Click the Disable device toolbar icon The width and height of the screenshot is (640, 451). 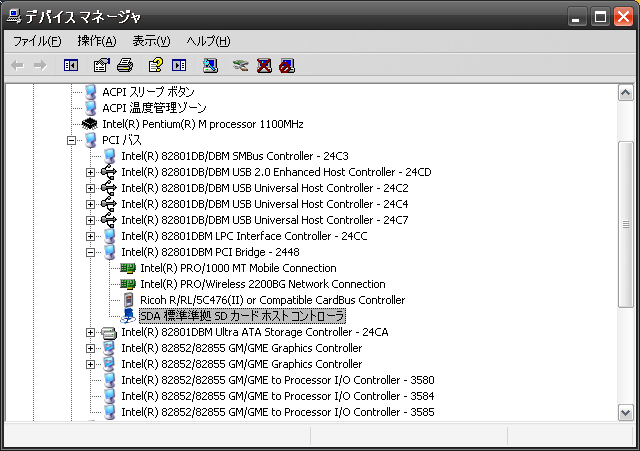pos(287,66)
